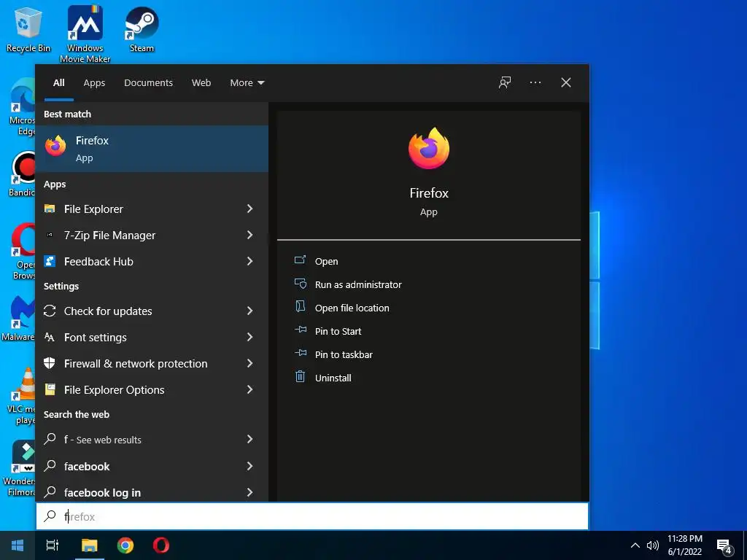Click the Firewall shield icon

pos(50,363)
